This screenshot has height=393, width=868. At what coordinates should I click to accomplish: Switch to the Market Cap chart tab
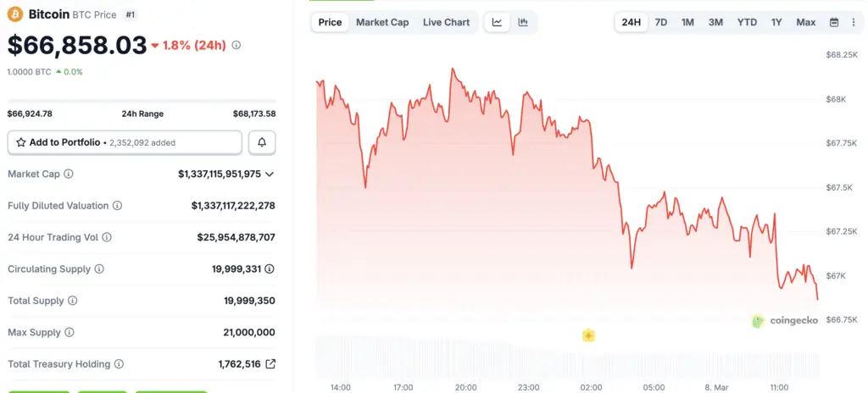pyautogui.click(x=382, y=22)
